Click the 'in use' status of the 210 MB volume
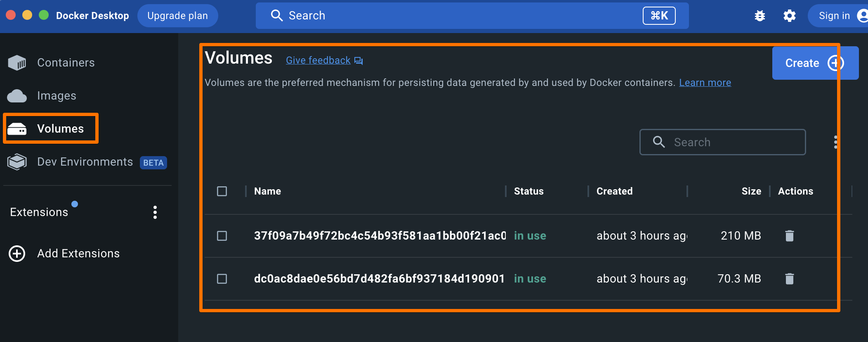The height and width of the screenshot is (342, 868). [530, 236]
